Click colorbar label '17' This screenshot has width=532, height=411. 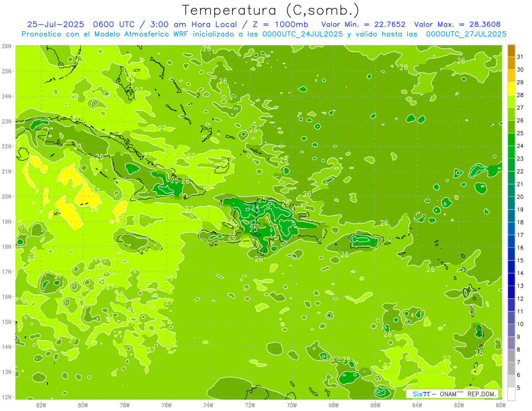[x=520, y=235]
